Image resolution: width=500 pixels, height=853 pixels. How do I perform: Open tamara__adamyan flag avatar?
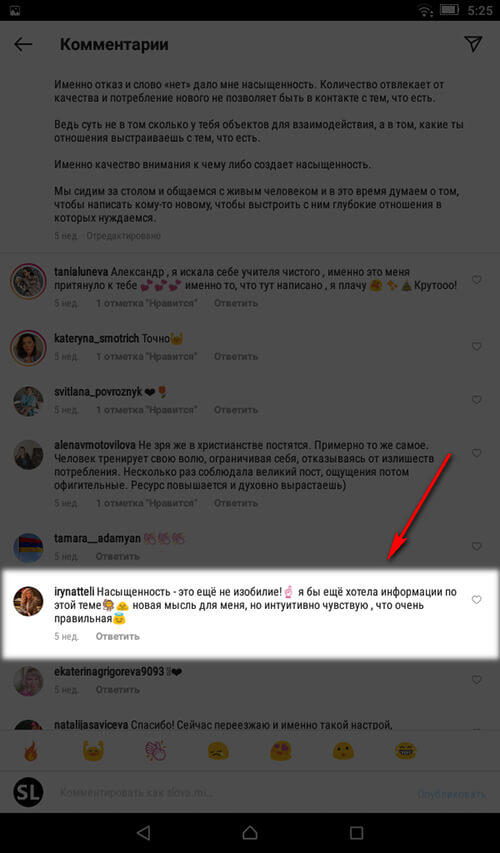pos(28,547)
